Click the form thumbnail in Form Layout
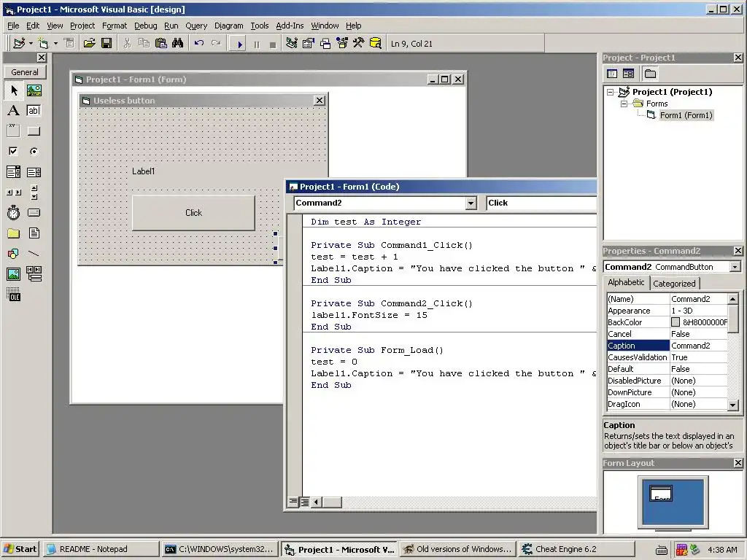 coord(661,494)
